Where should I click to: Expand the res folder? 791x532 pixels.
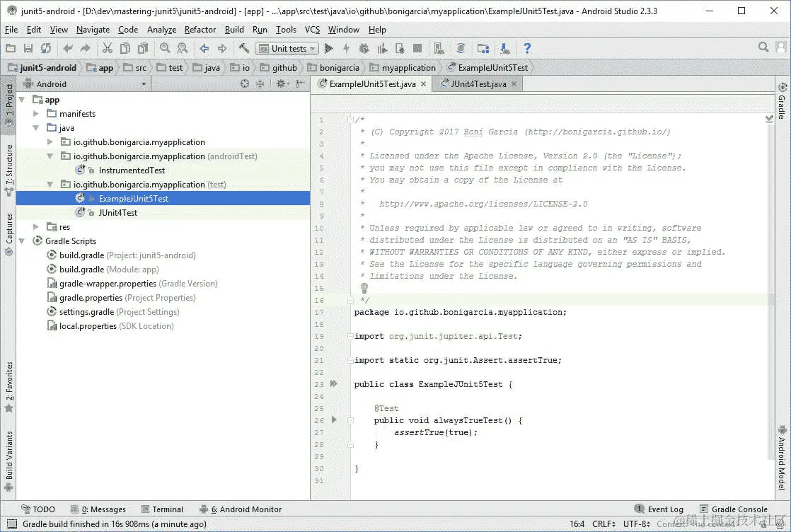click(36, 227)
